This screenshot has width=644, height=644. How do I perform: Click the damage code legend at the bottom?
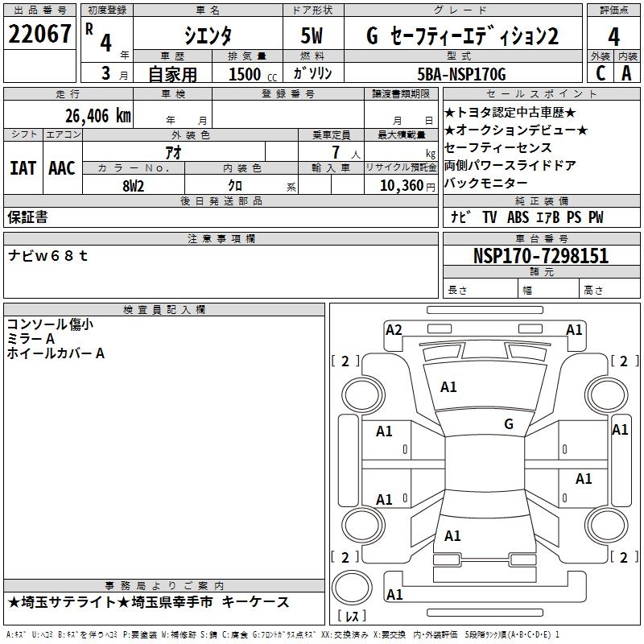coord(283,634)
